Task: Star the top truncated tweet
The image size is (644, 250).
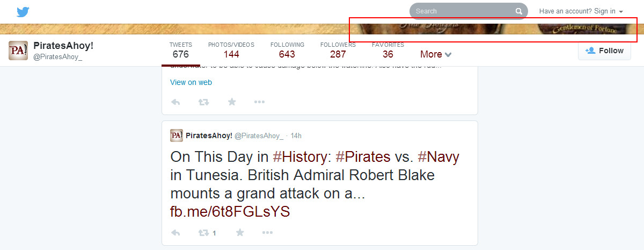Action: point(232,102)
